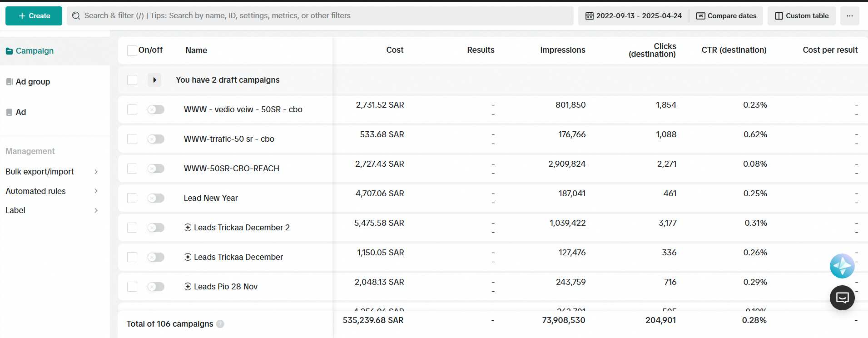Enable the WWW-50SR-CBO-REACH campaign switch
This screenshot has height=338, width=868.
(156, 169)
